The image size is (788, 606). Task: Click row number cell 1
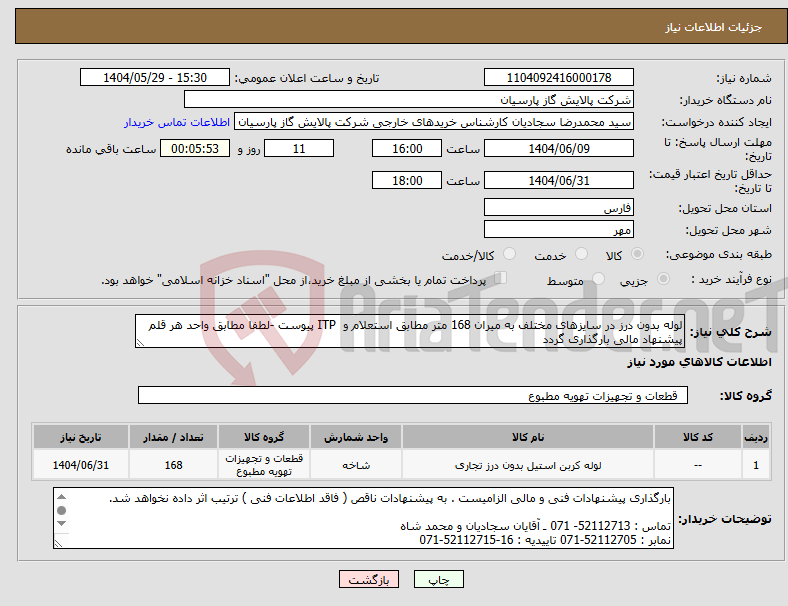tap(756, 465)
